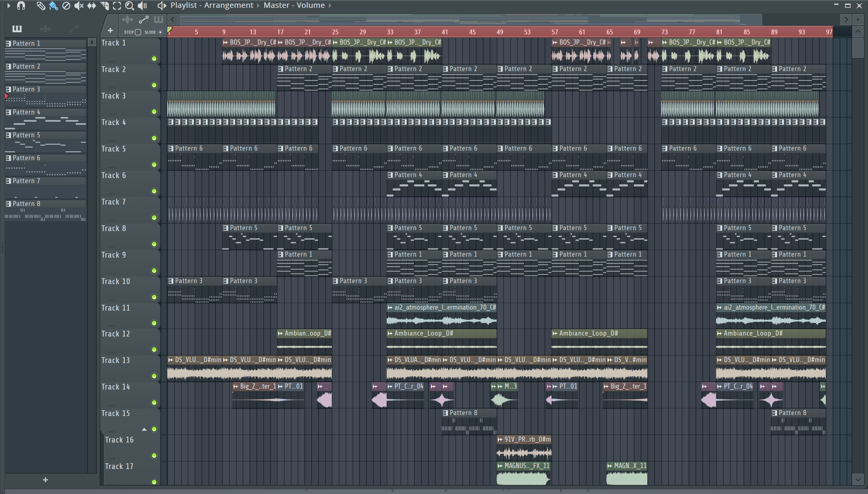Focus audio clips using waveform icon

(127, 20)
